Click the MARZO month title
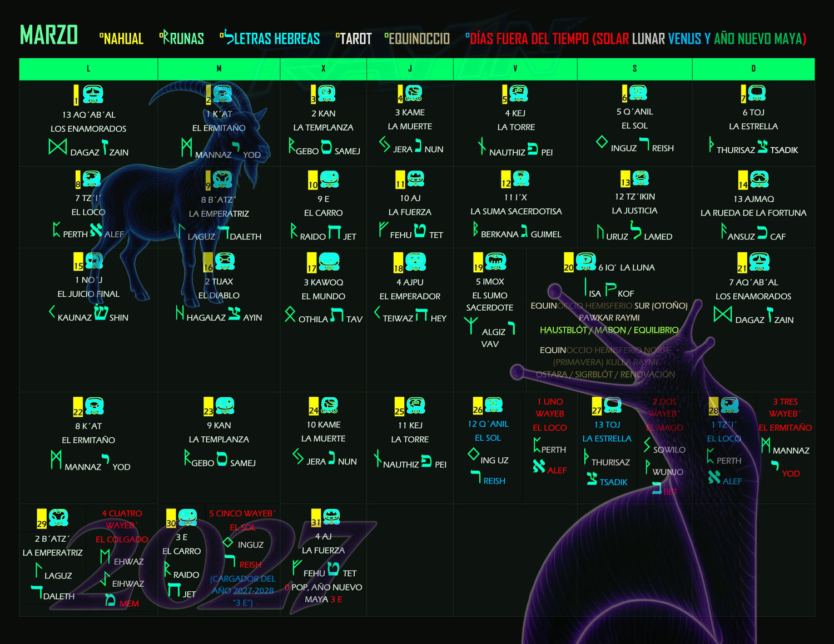 click(49, 35)
